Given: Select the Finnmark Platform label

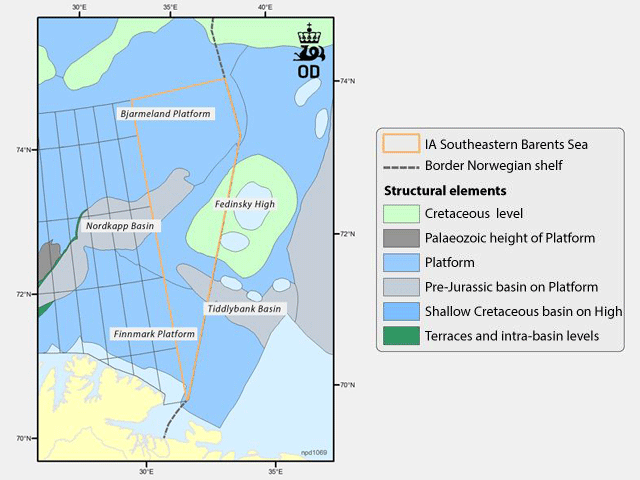Looking at the screenshot, I should 151,333.
